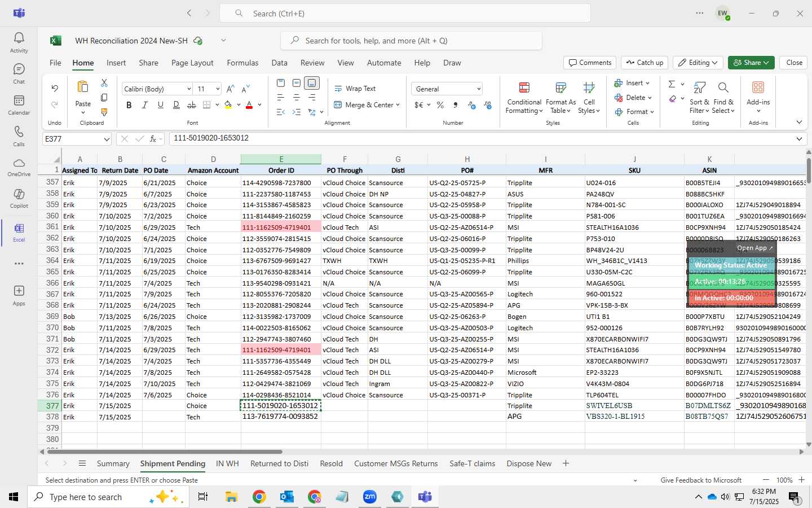Decrease font size with shrink icon
This screenshot has height=508, width=812.
[x=245, y=89]
